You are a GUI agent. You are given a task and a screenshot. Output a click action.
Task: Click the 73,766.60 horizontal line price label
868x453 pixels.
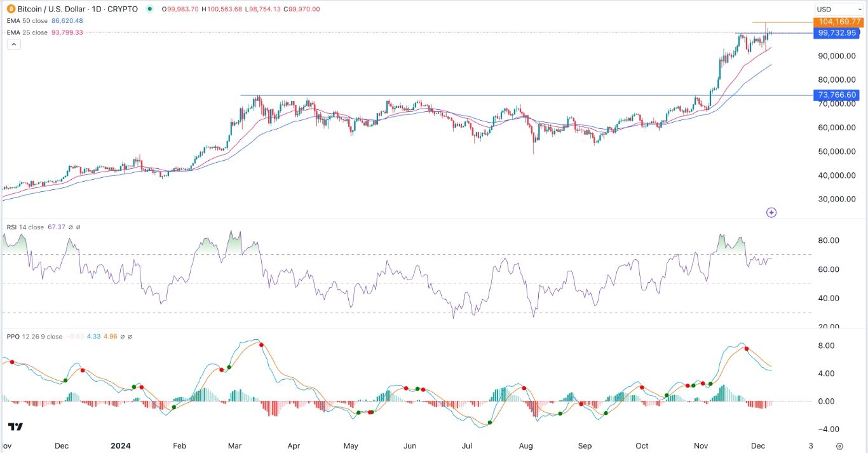(837, 95)
